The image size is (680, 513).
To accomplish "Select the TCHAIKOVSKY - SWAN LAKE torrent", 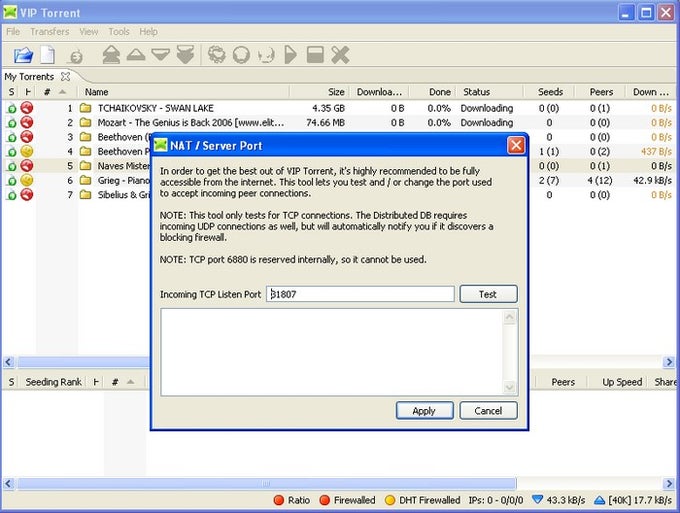I will pyautogui.click(x=156, y=108).
